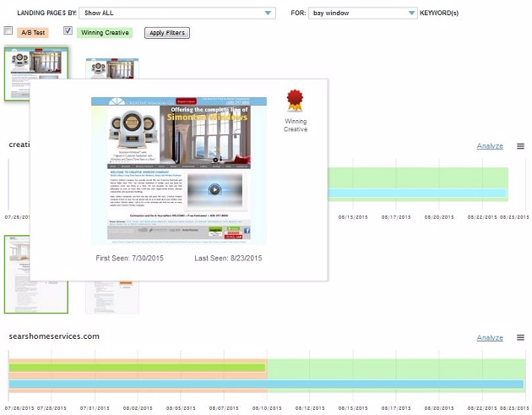Select the second searshomeservices landing page thumbnail
Image resolution: width=532 pixels, height=415 pixels.
112,298
